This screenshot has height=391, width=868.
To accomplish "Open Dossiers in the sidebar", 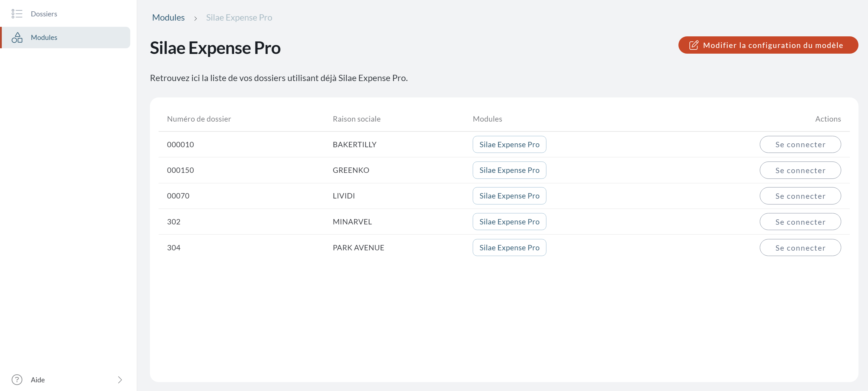I will (x=65, y=14).
